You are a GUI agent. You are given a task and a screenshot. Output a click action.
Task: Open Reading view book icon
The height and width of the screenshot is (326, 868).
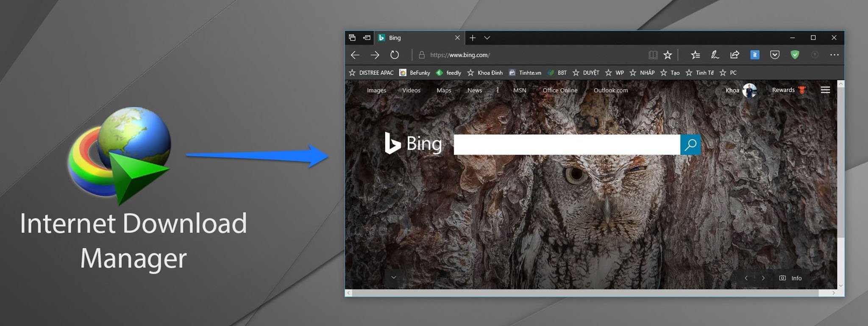(x=653, y=55)
